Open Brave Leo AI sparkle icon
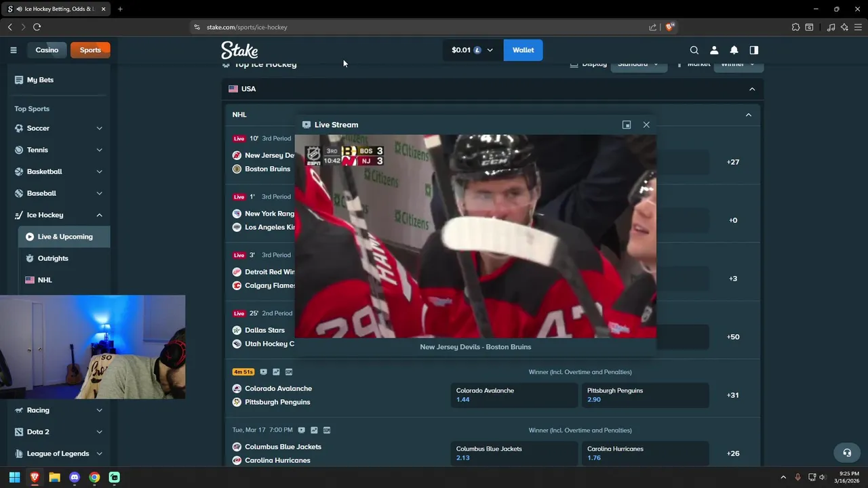The image size is (868, 488). tap(844, 27)
